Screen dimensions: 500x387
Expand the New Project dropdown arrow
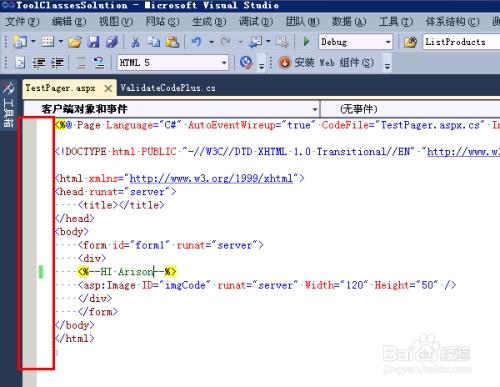[33, 42]
